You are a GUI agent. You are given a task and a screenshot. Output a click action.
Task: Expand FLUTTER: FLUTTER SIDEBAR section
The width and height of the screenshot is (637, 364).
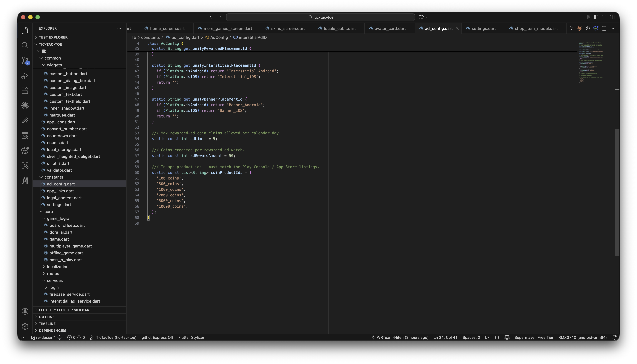(x=80, y=310)
